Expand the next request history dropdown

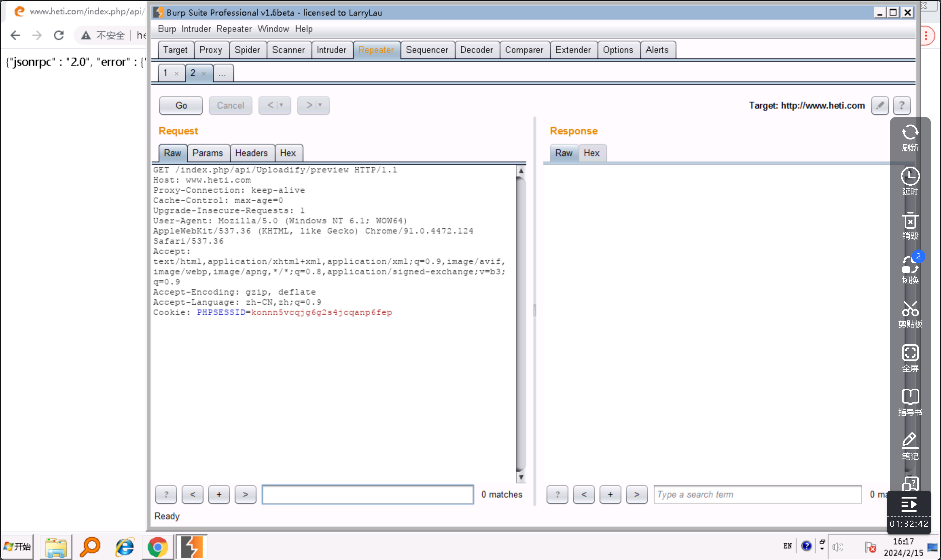pos(320,105)
